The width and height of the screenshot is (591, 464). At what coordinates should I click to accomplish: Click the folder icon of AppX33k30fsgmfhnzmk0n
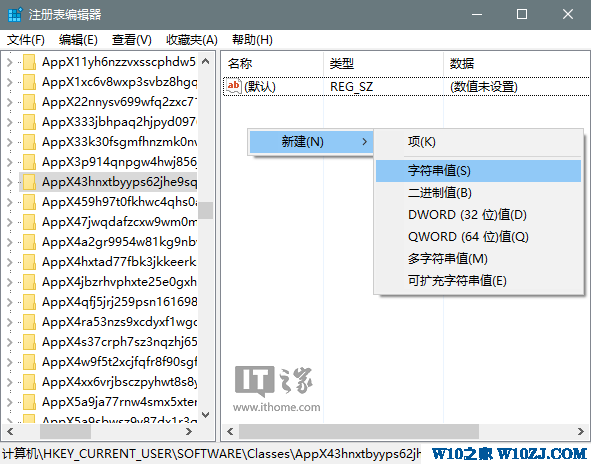pos(29,142)
